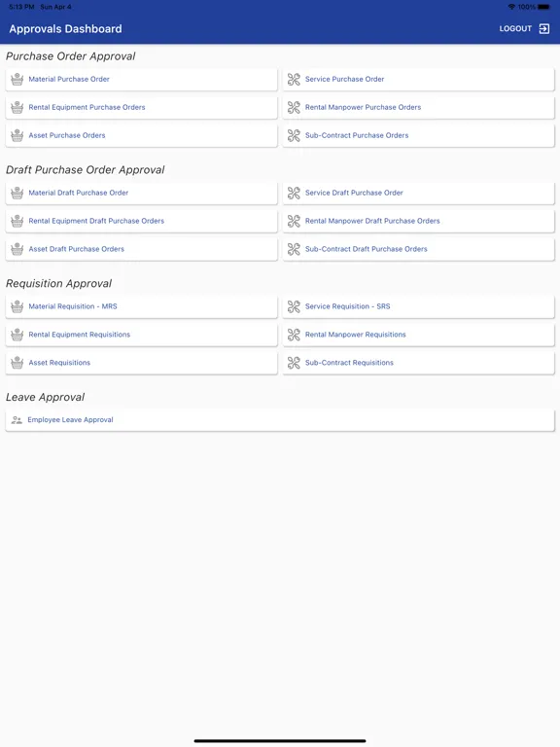Tap the LOGOUT button
The image size is (560, 747).
524,28
